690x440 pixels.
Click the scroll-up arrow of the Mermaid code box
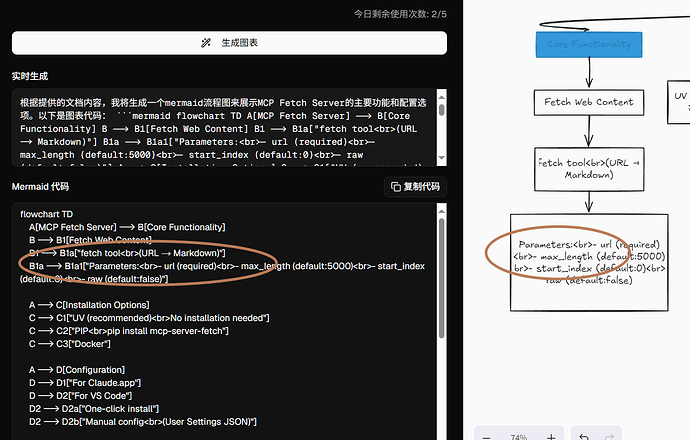pos(442,212)
